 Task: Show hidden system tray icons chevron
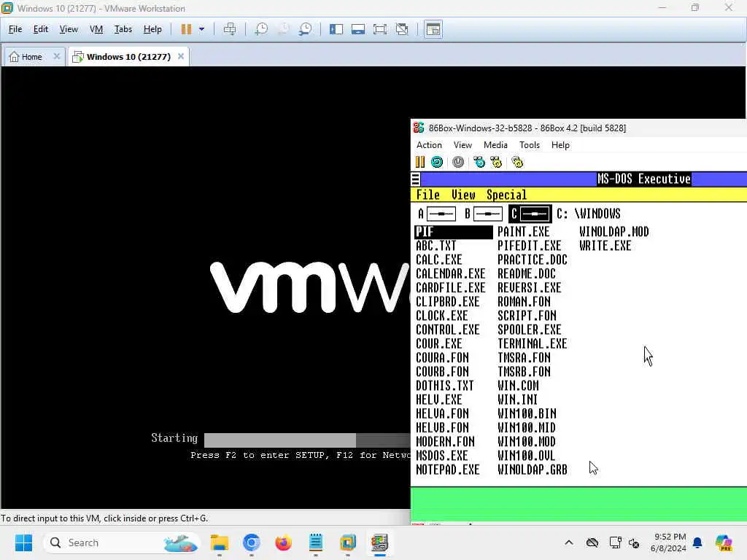point(569,542)
